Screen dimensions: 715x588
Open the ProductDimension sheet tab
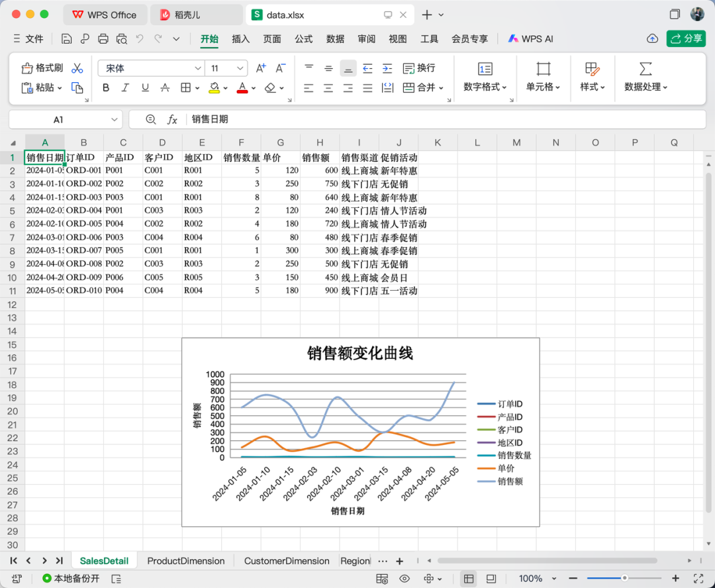pos(186,560)
